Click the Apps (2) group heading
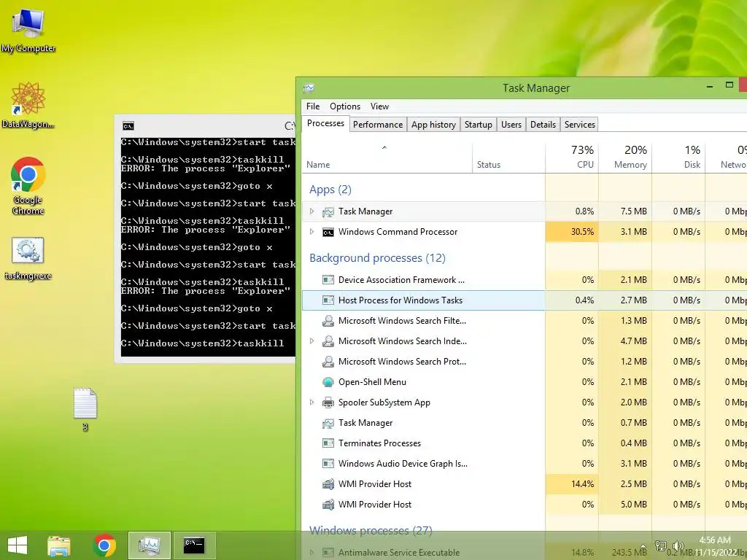The height and width of the screenshot is (560, 747). pyautogui.click(x=330, y=190)
